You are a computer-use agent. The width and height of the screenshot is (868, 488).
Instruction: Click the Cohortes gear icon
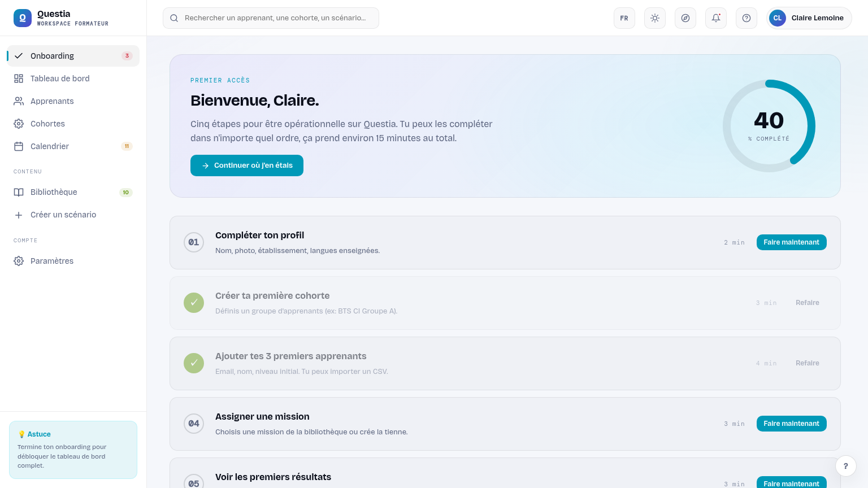tap(19, 124)
